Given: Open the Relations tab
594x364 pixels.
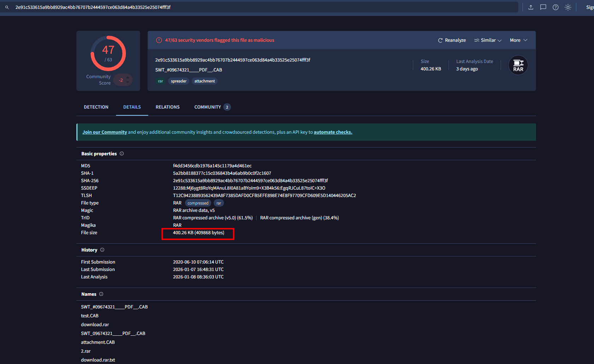Looking at the screenshot, I should click(x=167, y=107).
